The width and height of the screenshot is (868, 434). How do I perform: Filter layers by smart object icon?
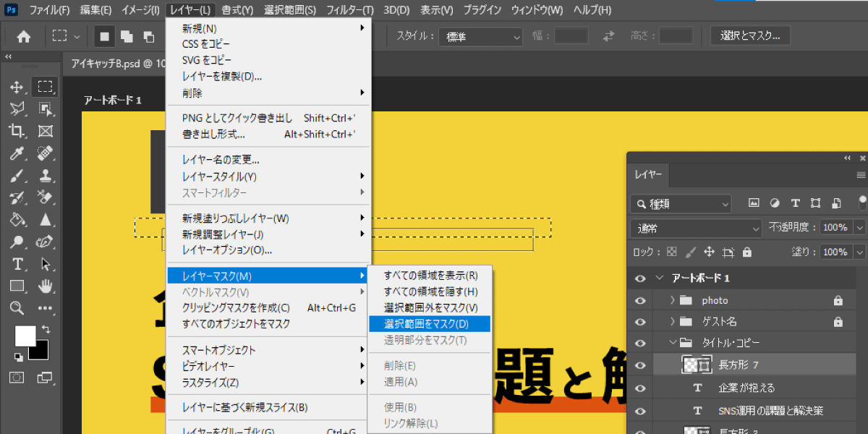pyautogui.click(x=837, y=203)
